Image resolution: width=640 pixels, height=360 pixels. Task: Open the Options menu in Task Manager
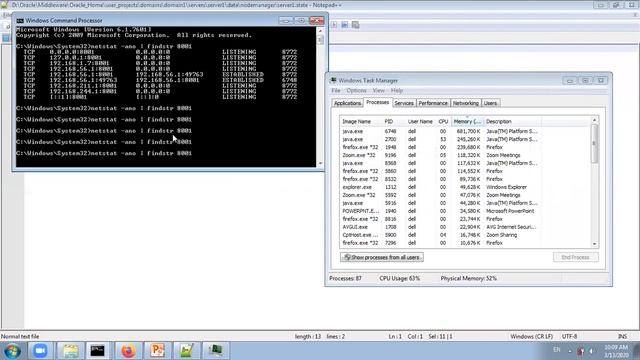(356, 91)
